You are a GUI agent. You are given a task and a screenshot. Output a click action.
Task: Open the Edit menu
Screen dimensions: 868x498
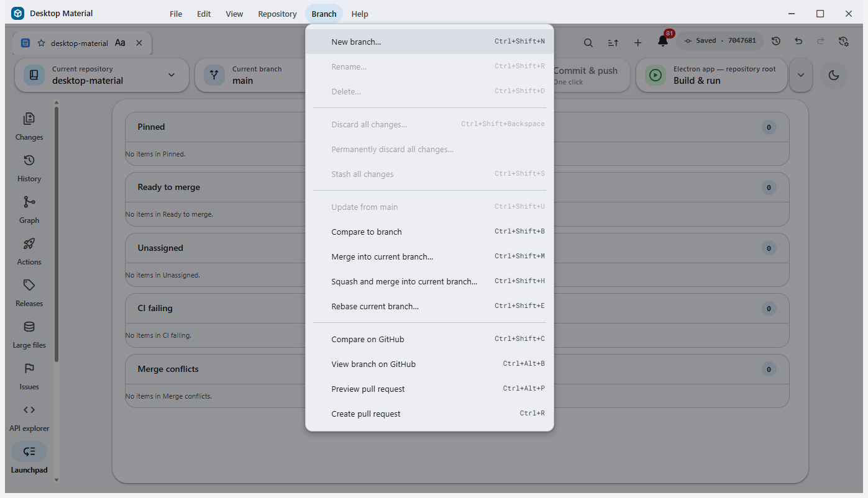(204, 14)
